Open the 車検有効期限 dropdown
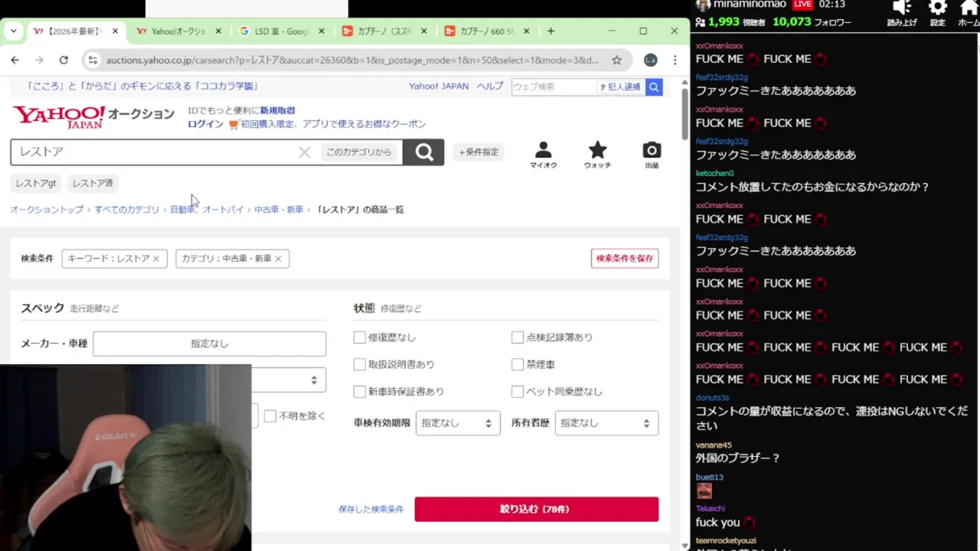Image resolution: width=980 pixels, height=551 pixels. pos(458,423)
